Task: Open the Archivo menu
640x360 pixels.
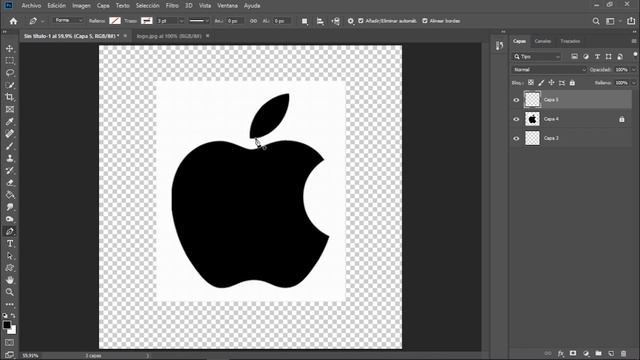Action: tap(31, 6)
